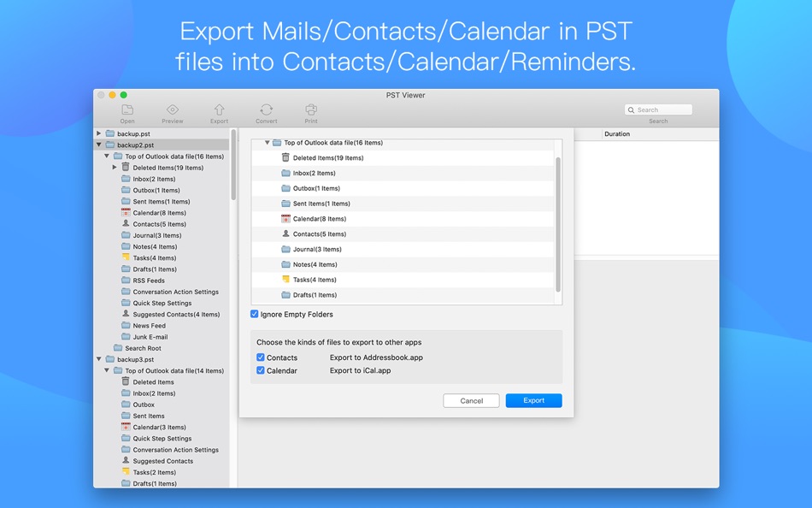Image resolution: width=812 pixels, height=508 pixels.
Task: Click 'Export to iCal.app' text
Action: (x=360, y=370)
